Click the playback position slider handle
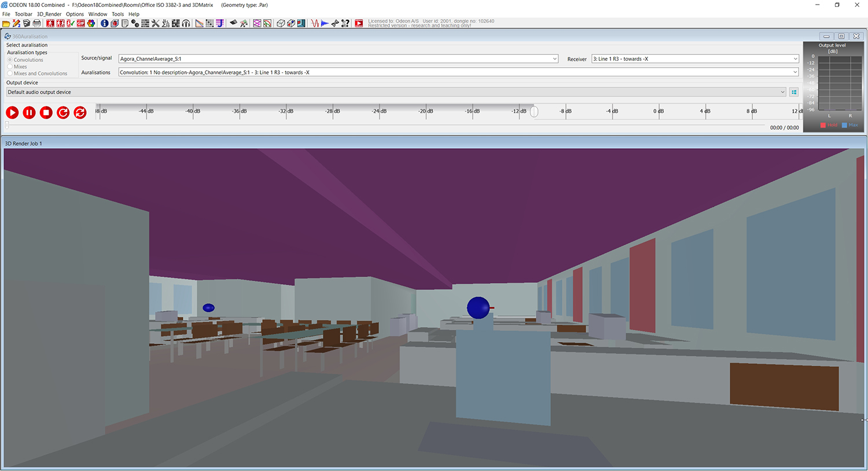The height and width of the screenshot is (471, 868). (x=7, y=124)
